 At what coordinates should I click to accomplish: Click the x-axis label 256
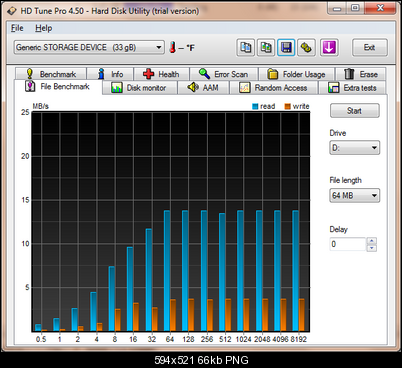(x=207, y=339)
